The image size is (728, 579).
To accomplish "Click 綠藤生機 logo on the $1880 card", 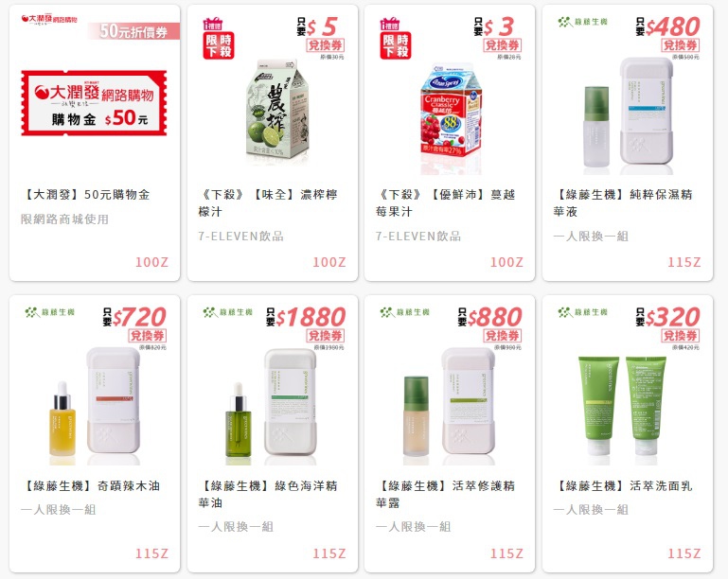I will click(x=227, y=312).
